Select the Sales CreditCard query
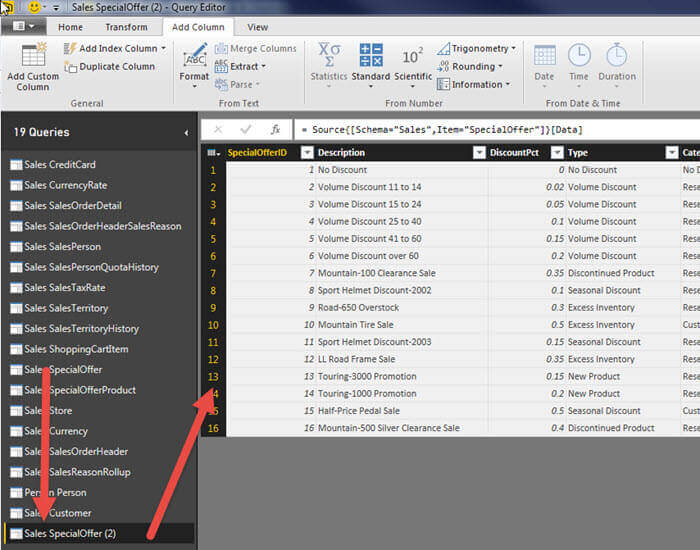700x550 pixels. click(60, 165)
